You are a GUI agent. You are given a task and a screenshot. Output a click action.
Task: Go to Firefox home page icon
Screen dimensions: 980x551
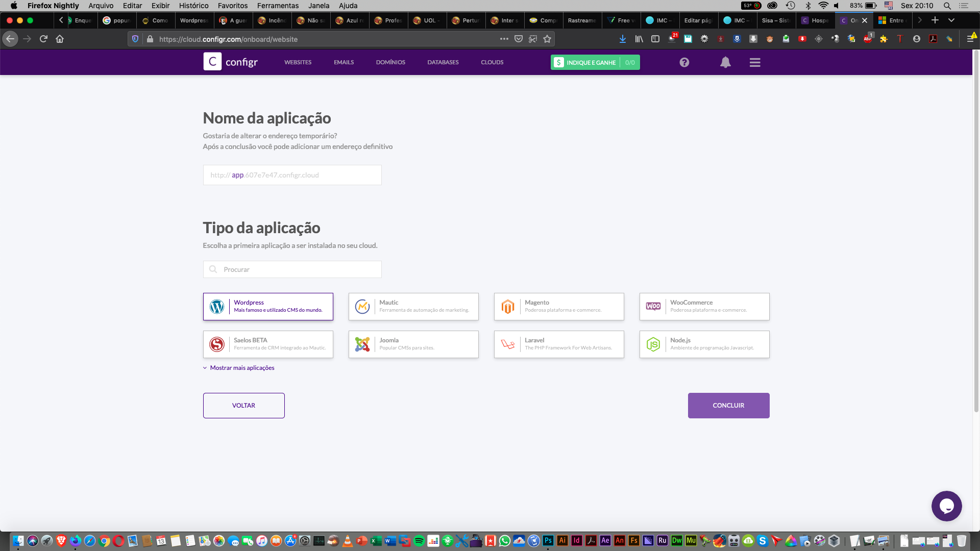click(60, 39)
